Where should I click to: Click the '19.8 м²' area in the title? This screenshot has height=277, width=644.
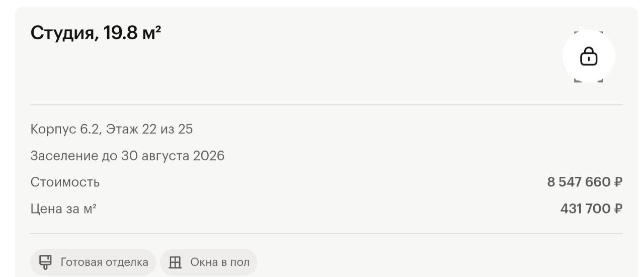tap(132, 33)
